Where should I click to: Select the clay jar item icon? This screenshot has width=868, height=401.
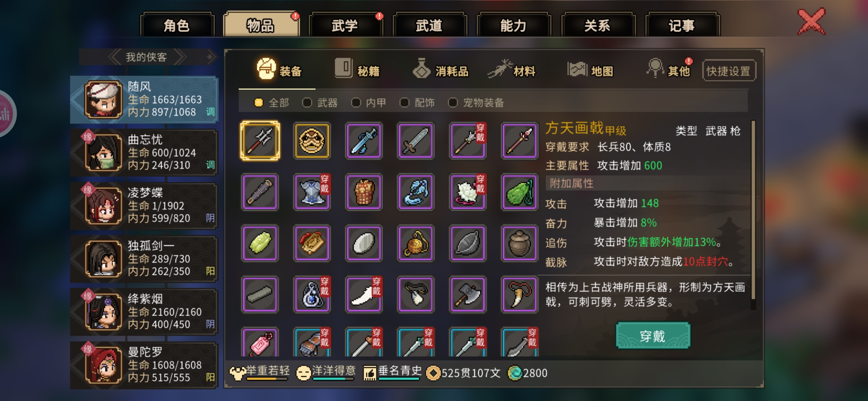(519, 243)
